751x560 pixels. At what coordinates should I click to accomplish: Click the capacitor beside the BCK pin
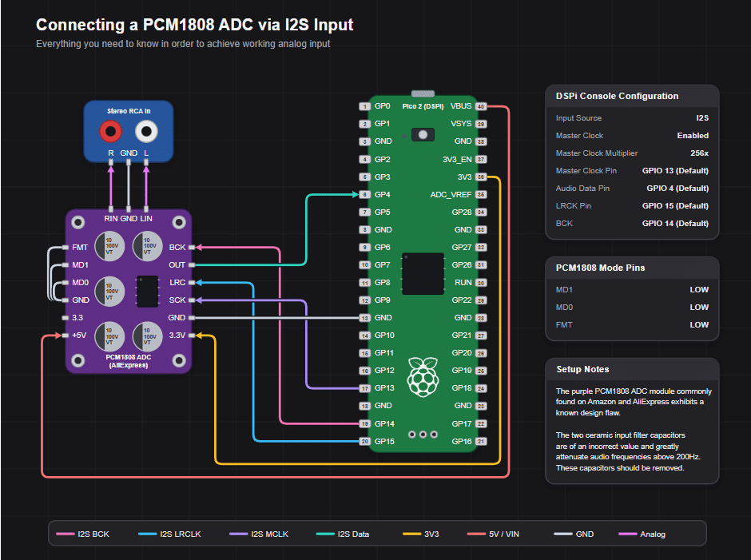point(148,246)
